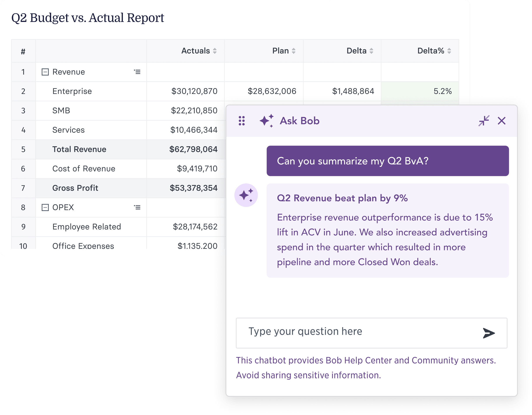
Task: Click Total Revenue $62,798,064 cell
Action: pyautogui.click(x=185, y=149)
